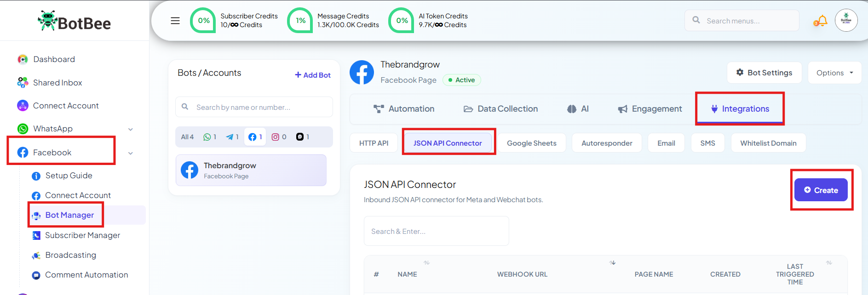
Task: Select JSON API Connector sub-tab
Action: pos(448,143)
